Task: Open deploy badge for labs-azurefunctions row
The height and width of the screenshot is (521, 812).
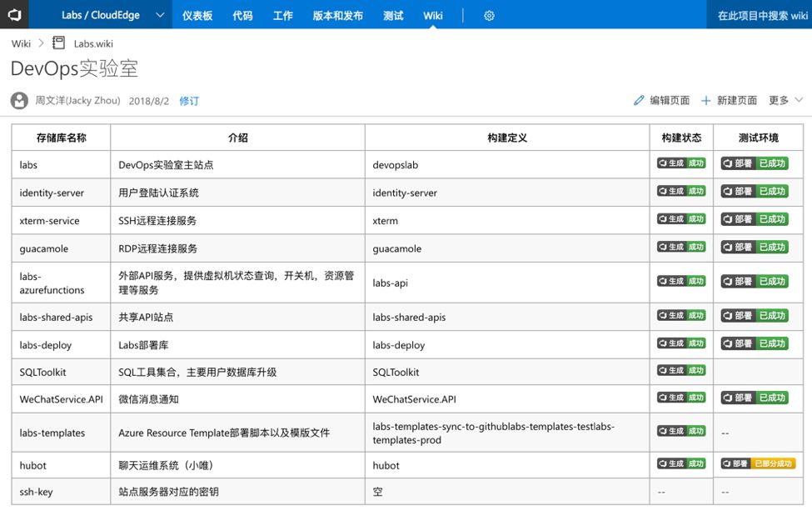Action: point(755,282)
